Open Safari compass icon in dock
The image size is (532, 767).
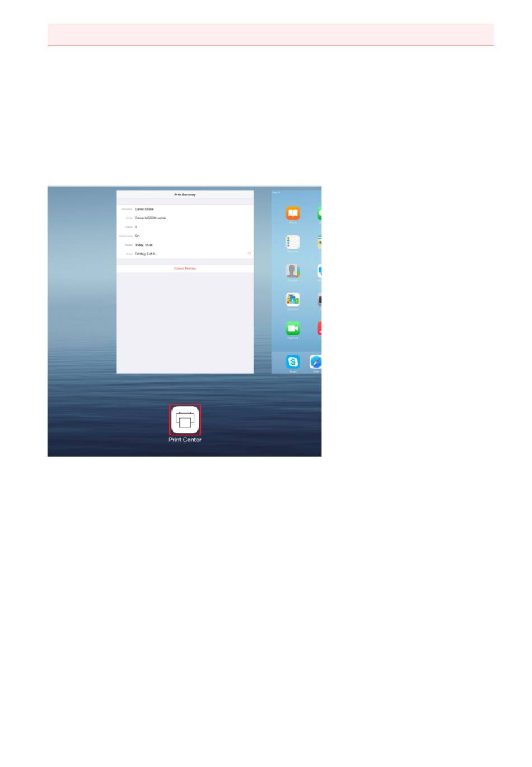(316, 362)
